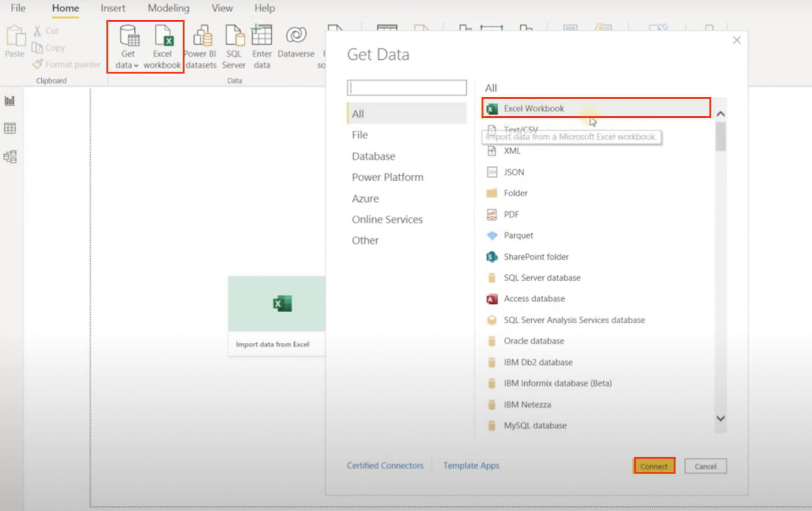Click the Excel workbook ribbon icon
The width and height of the screenshot is (812, 511).
pyautogui.click(x=162, y=47)
